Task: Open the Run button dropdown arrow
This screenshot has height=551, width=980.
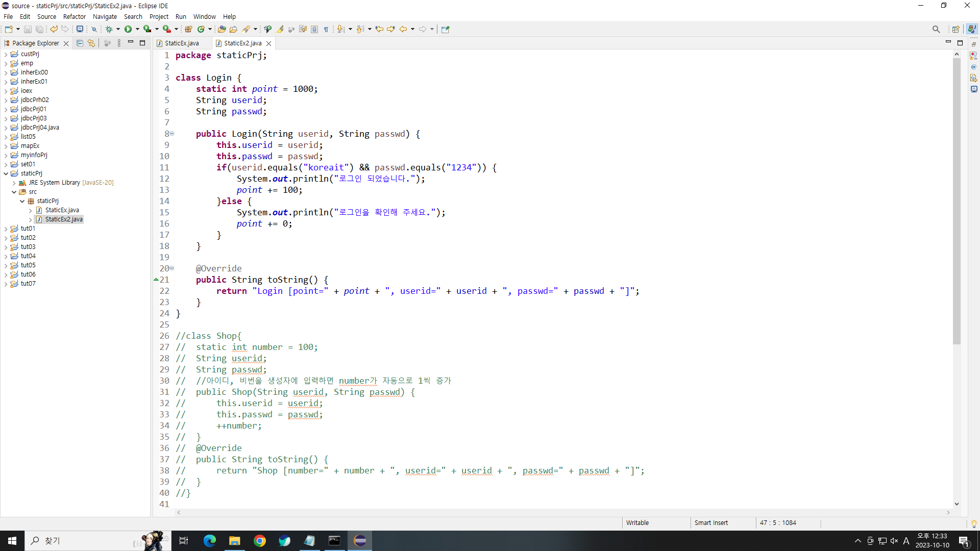Action: pyautogui.click(x=137, y=29)
